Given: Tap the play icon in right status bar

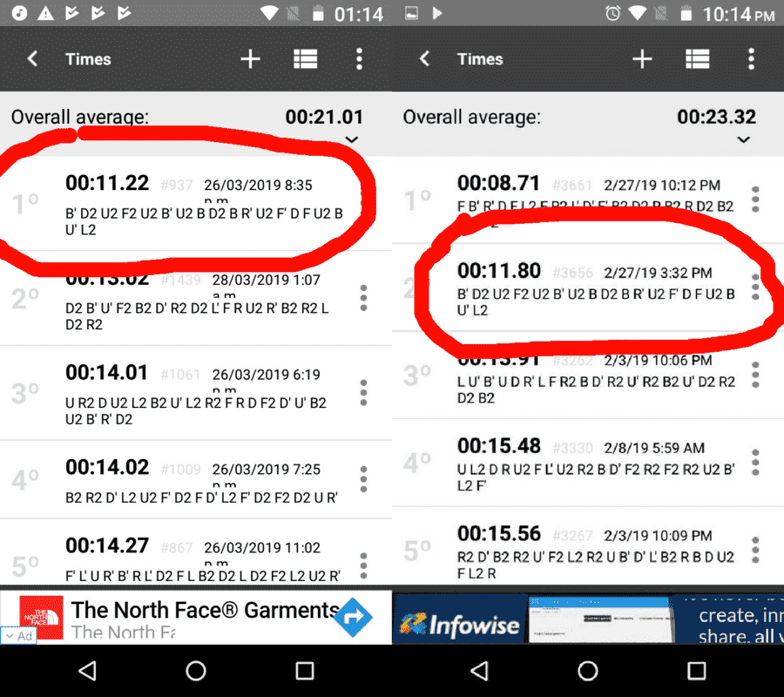Looking at the screenshot, I should point(437,13).
